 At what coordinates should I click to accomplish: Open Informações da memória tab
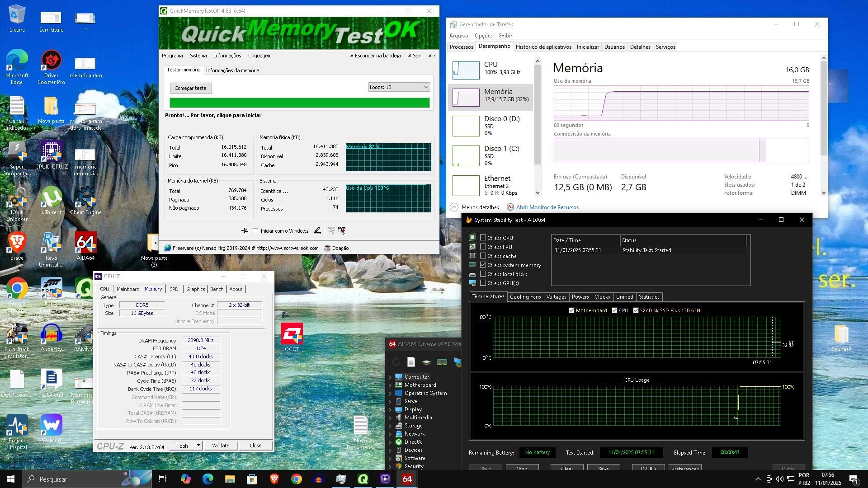[x=232, y=70]
